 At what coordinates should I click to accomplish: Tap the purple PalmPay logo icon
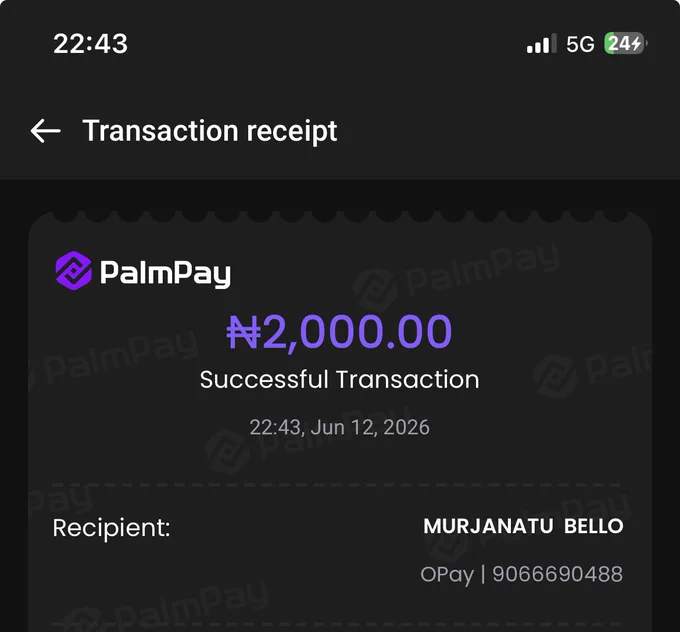point(74,270)
